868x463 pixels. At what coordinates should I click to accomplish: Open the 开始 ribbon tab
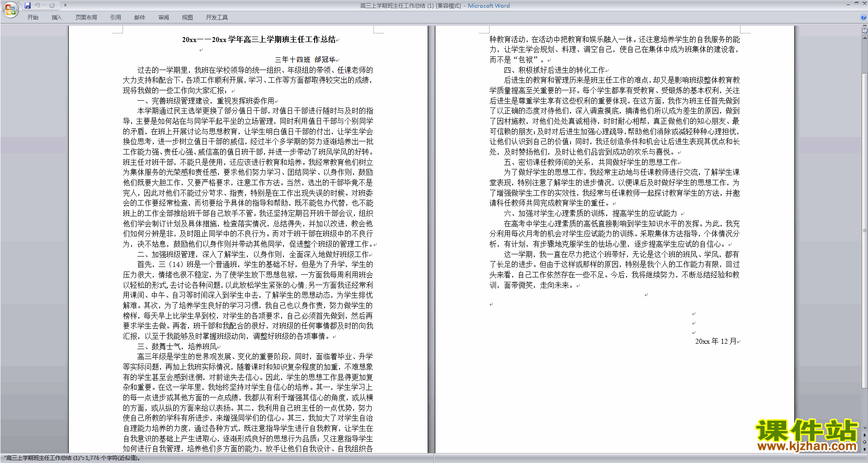coord(33,18)
